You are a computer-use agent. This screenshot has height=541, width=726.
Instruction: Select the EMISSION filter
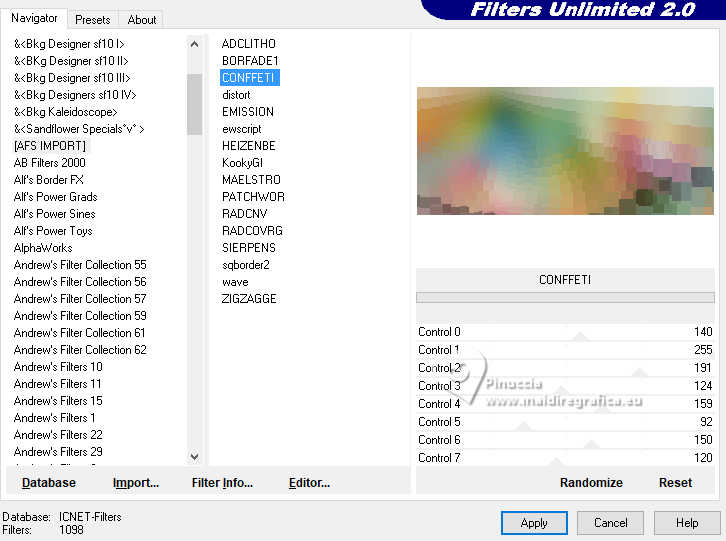(248, 112)
